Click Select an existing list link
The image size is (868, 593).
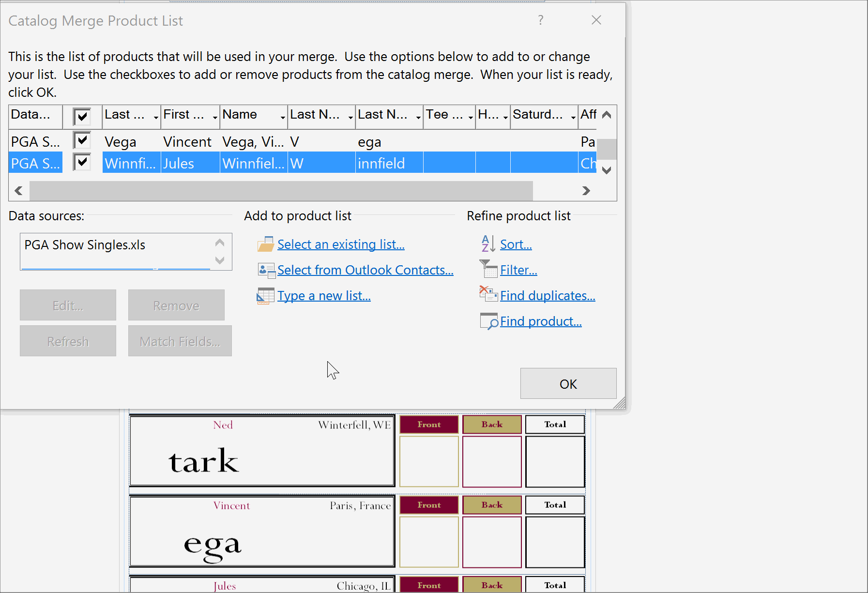click(341, 244)
